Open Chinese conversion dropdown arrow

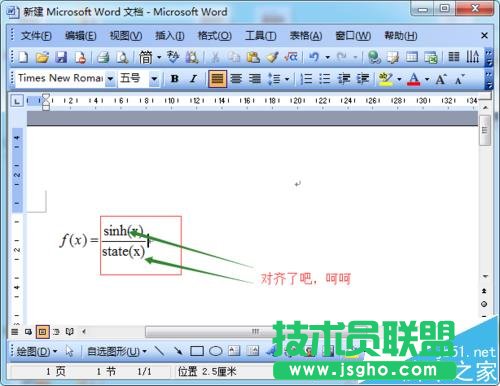coord(159,58)
